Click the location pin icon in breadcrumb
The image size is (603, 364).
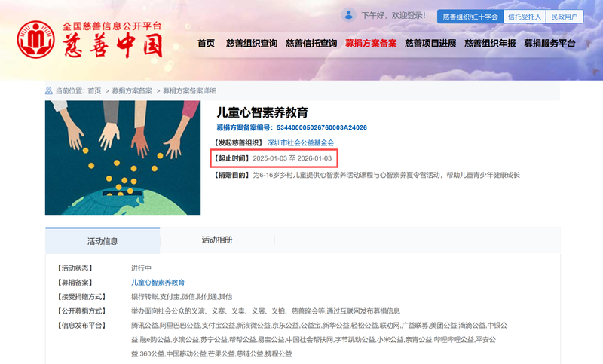49,90
